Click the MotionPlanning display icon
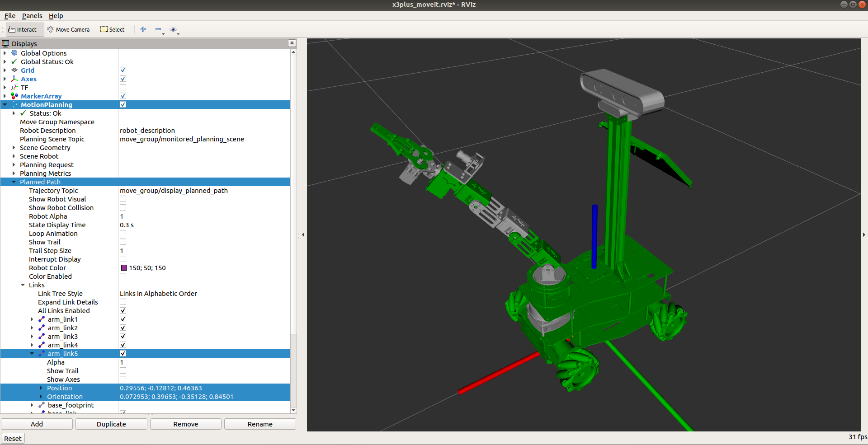868x445 pixels. (x=14, y=104)
